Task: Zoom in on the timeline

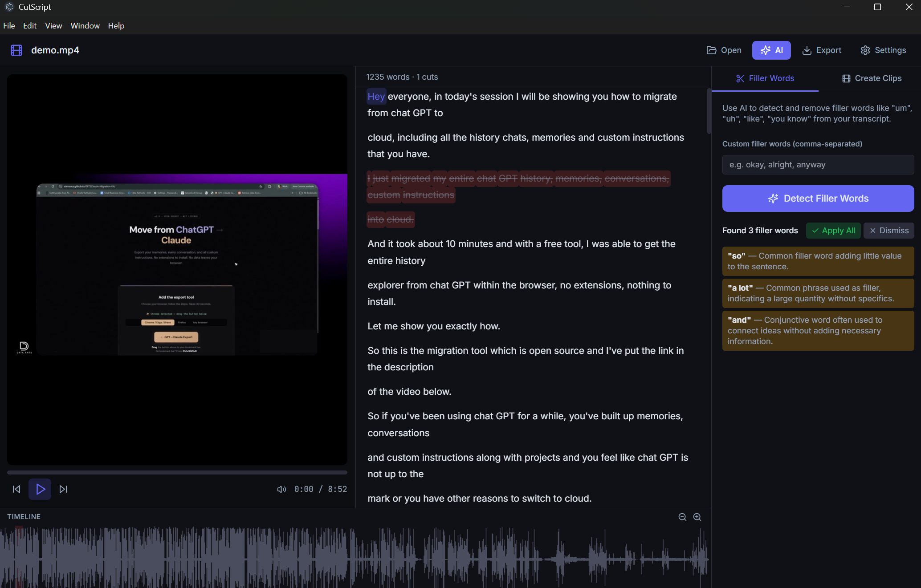Action: point(697,517)
